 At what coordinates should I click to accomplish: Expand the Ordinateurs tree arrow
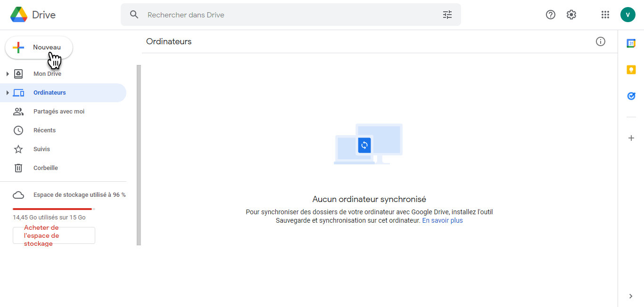coord(8,93)
